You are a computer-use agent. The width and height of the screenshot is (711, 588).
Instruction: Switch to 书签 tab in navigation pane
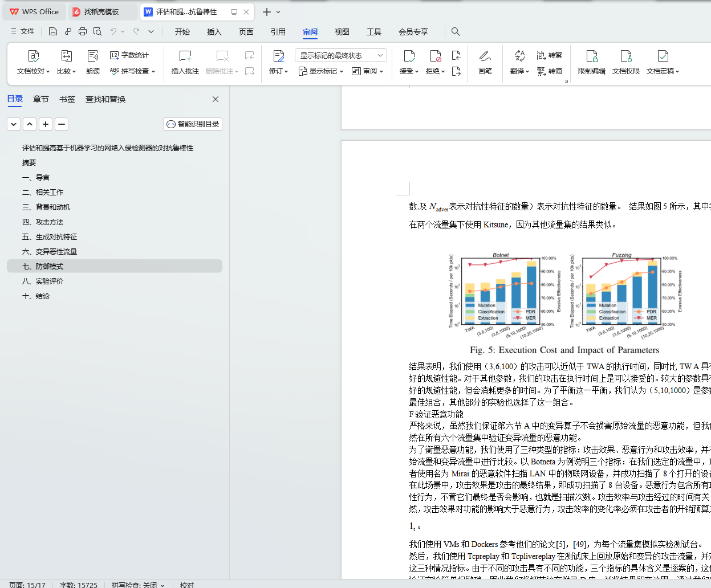(67, 99)
